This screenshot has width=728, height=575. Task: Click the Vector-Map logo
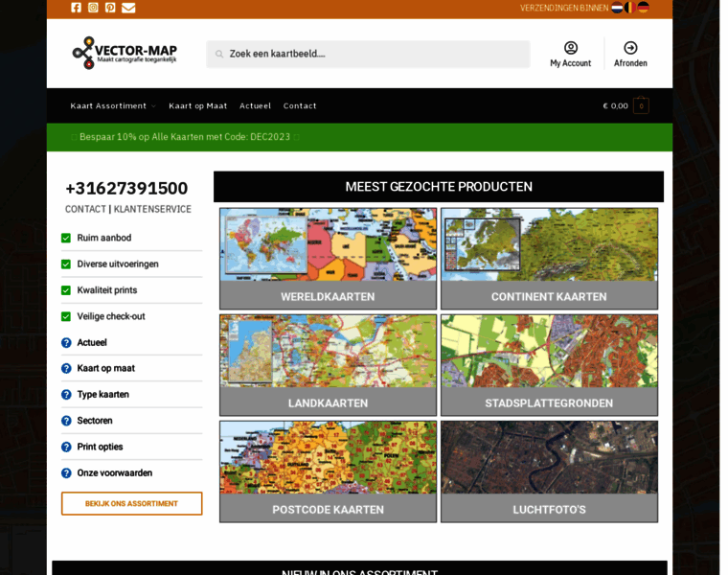[x=125, y=53]
